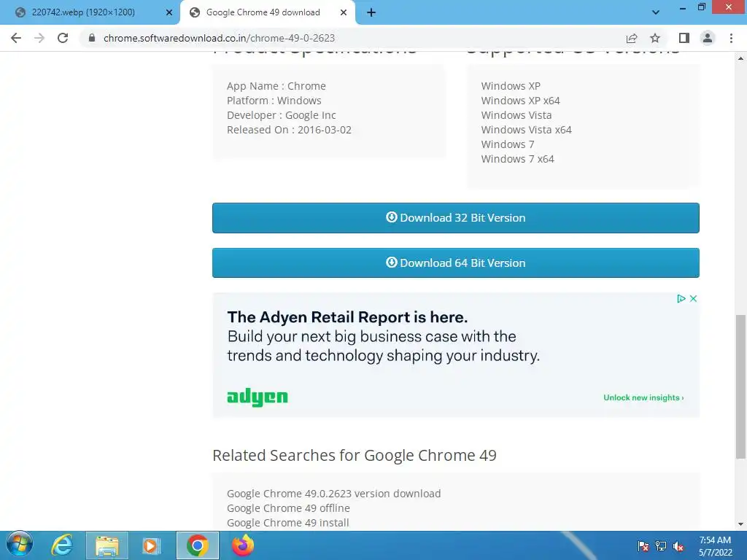Open the Windows Start menu

(20, 545)
